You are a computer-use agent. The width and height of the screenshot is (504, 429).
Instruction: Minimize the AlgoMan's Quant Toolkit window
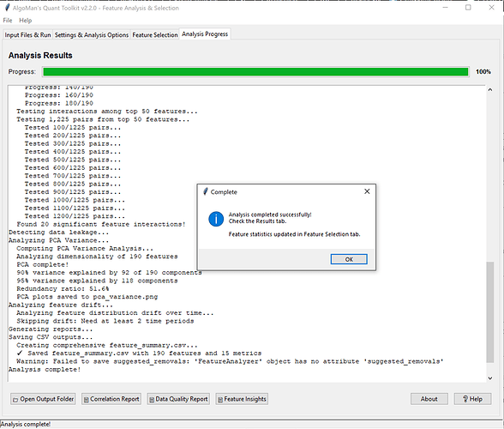tap(445, 8)
